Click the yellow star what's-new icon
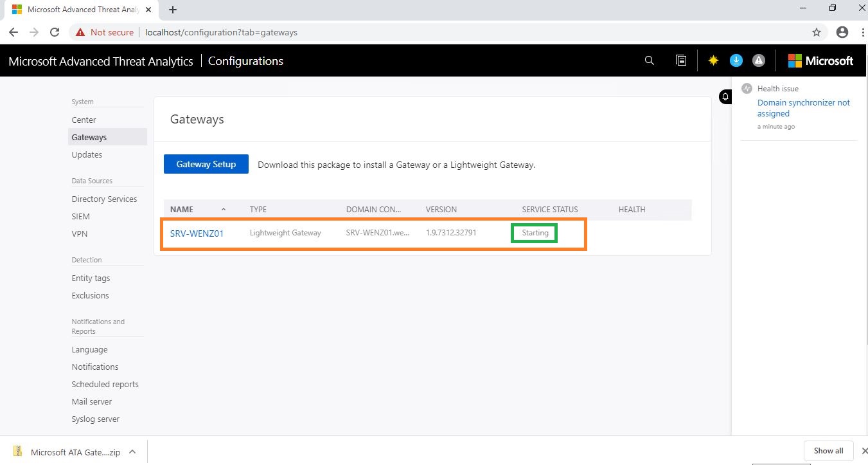868x465 pixels. pos(713,60)
